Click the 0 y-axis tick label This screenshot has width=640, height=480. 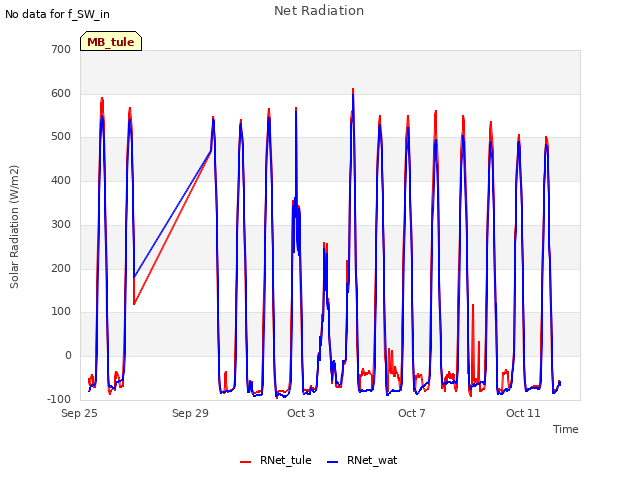point(68,356)
